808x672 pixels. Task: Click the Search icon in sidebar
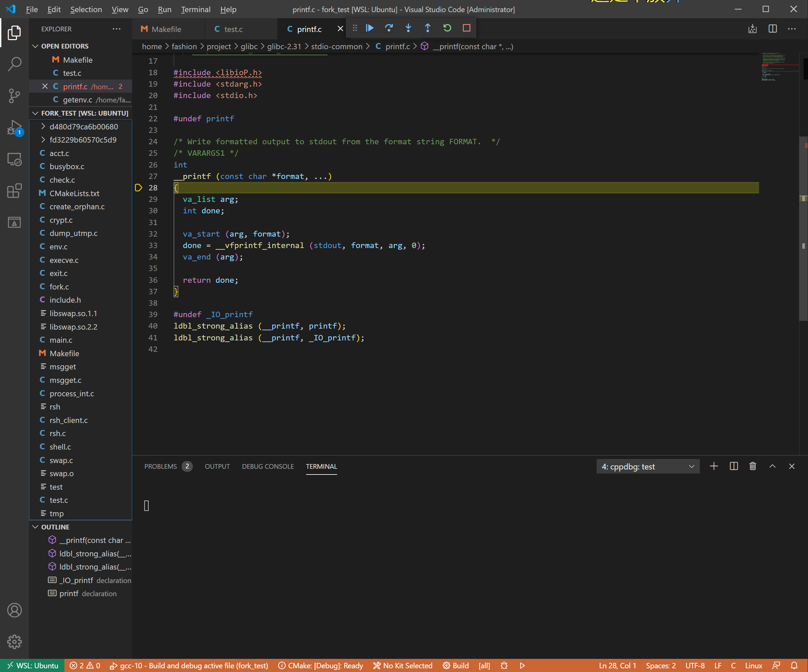pyautogui.click(x=15, y=62)
